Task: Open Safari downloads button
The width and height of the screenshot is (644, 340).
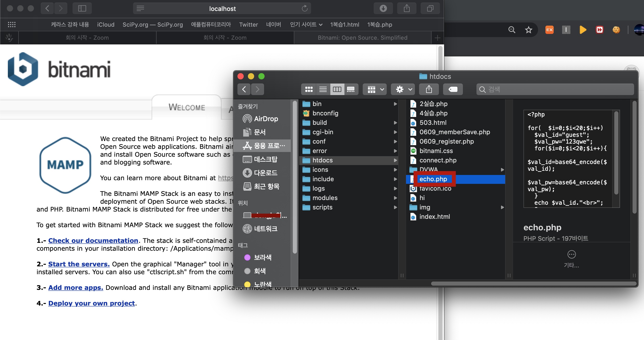Action: 383,9
